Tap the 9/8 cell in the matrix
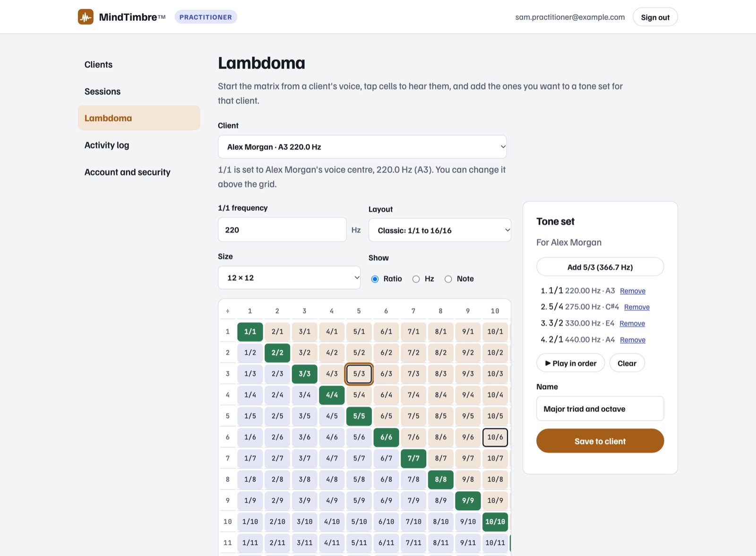 coord(468,479)
